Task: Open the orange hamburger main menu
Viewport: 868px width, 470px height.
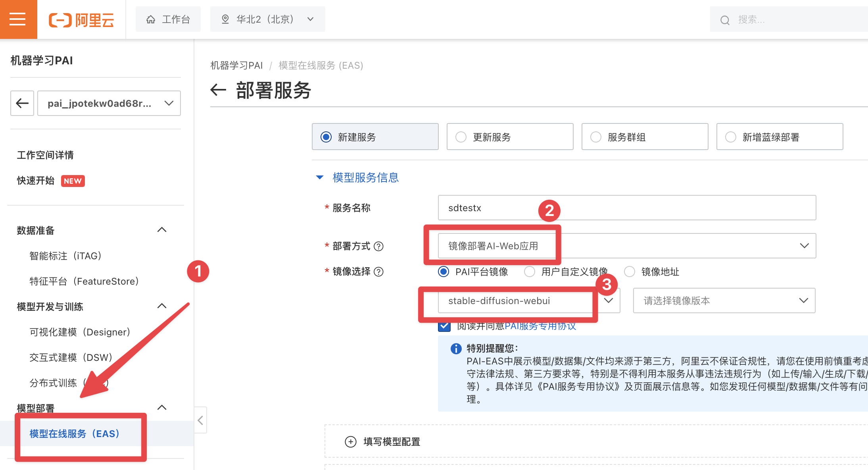Action: [x=18, y=19]
